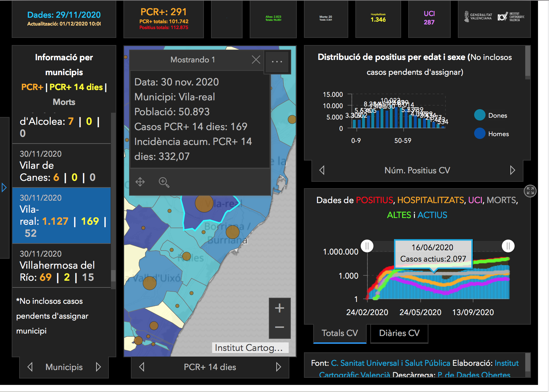Show the previous map before PCR+ 14 dies
549x392 pixels.
[142, 367]
